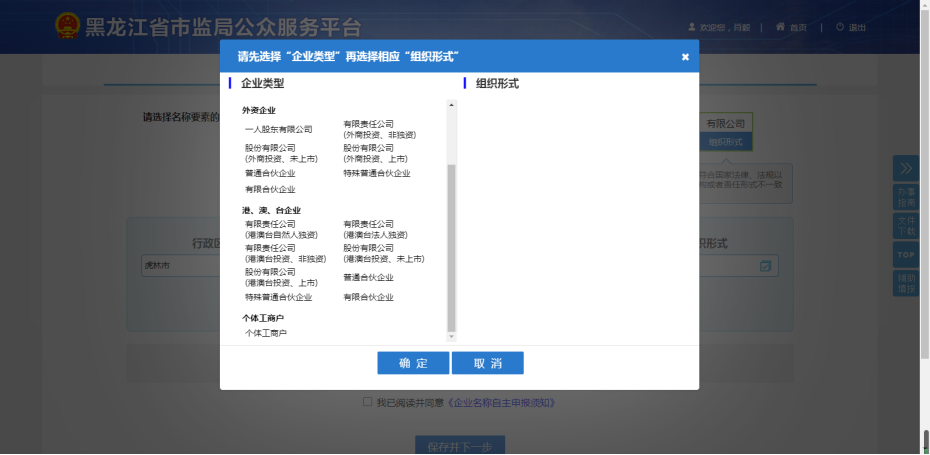Open 企业名称自主申报须知 link
Viewport: 930px width, 455px height.
[501, 402]
